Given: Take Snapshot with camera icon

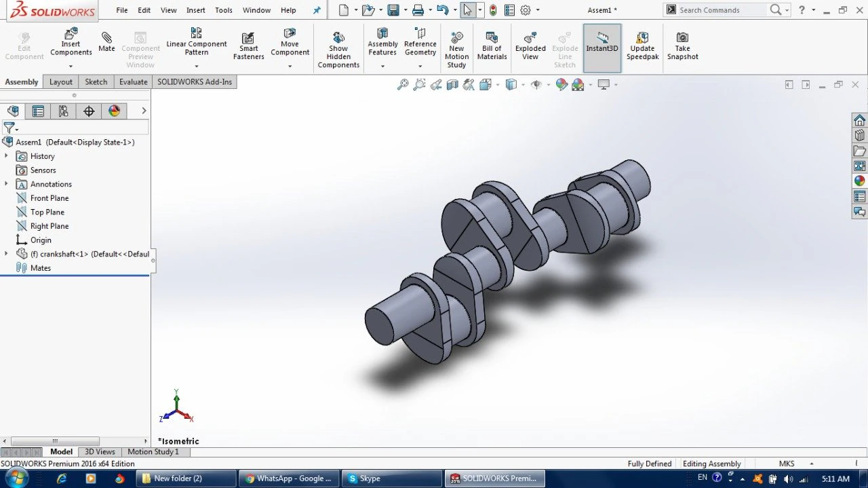Looking at the screenshot, I should pos(682,45).
